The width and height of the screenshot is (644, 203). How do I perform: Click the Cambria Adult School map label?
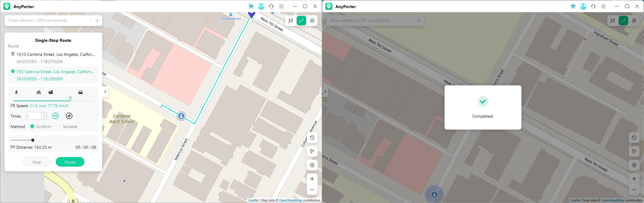click(x=122, y=119)
